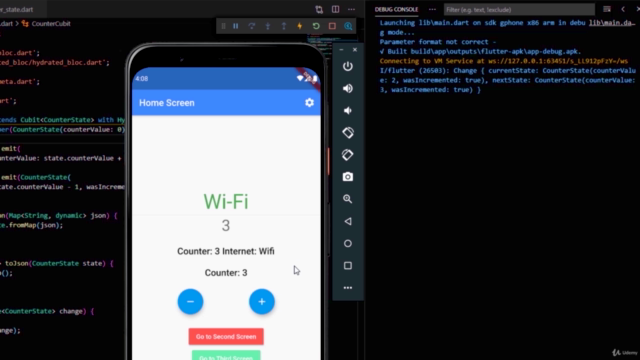This screenshot has width=640, height=360.
Task: Split the editor right
Action: [x=335, y=9]
